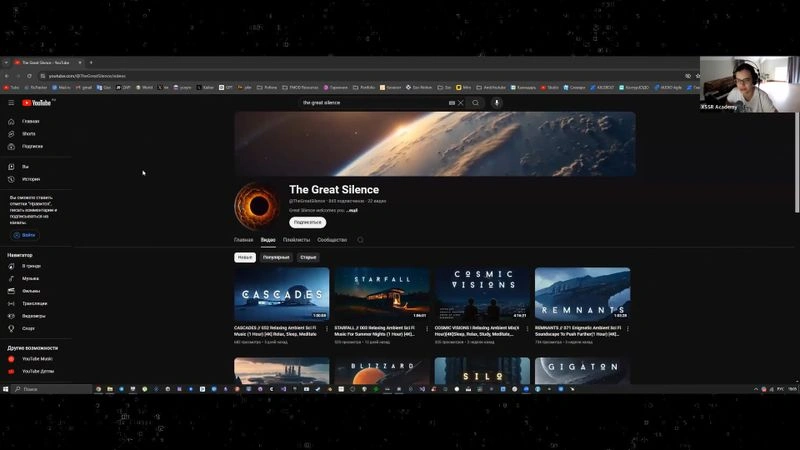This screenshot has height=450, width=800.
Task: Open File Explorer from taskbar
Action: pos(110,389)
